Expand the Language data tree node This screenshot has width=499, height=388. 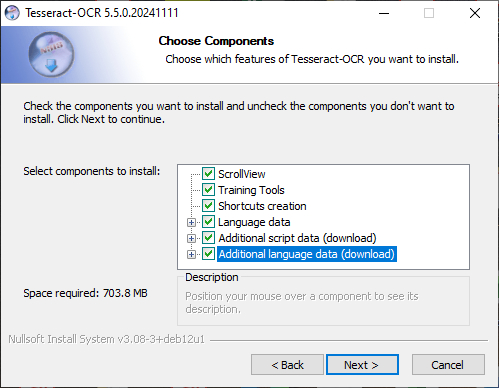click(x=191, y=222)
